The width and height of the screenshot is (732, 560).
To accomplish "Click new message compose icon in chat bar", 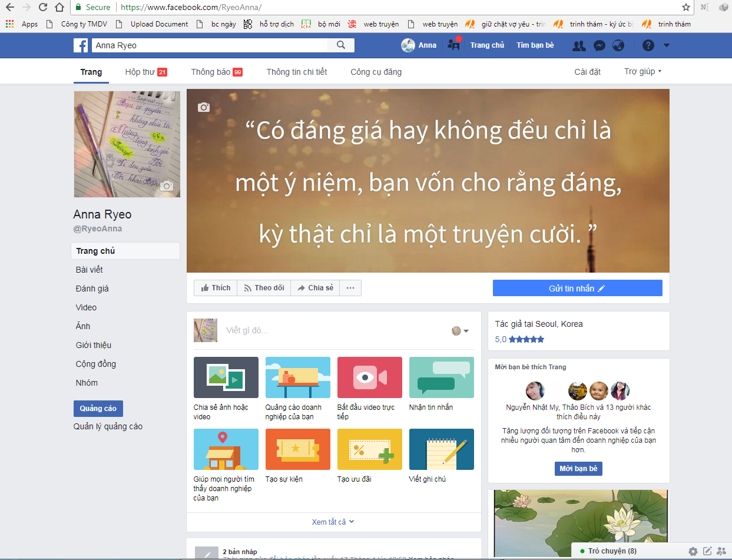I will pyautogui.click(x=708, y=551).
